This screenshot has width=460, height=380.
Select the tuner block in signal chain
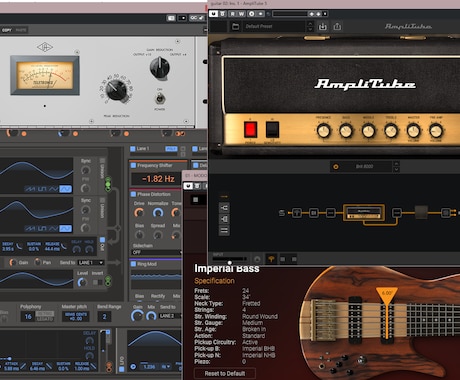click(296, 213)
